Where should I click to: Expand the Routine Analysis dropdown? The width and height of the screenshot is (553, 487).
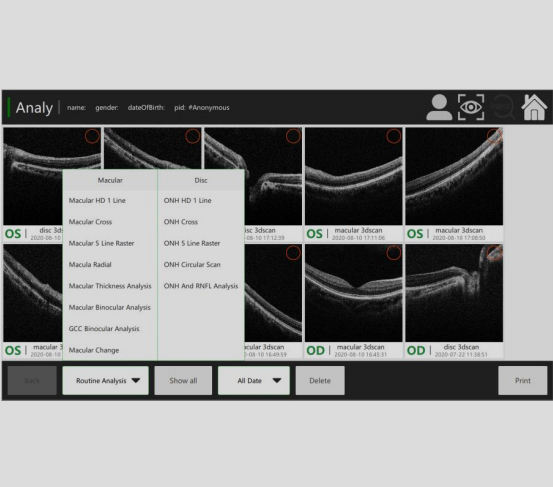(x=105, y=381)
